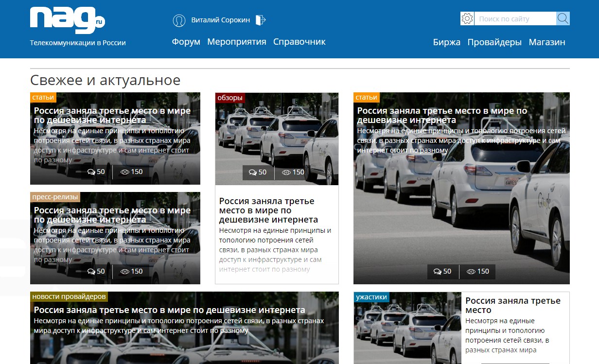The width and height of the screenshot is (599, 364).
Task: Open the новости провайдеров article thumbnail
Action: click(x=184, y=328)
